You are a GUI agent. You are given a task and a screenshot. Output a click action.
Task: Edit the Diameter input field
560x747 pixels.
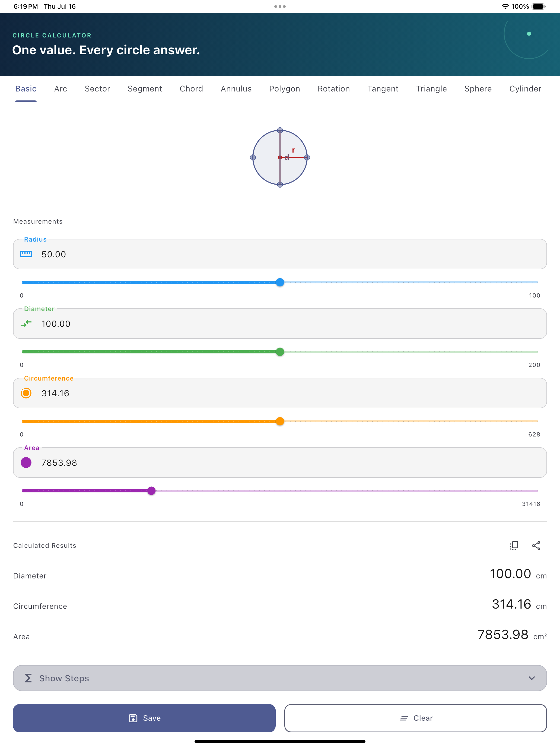click(280, 324)
